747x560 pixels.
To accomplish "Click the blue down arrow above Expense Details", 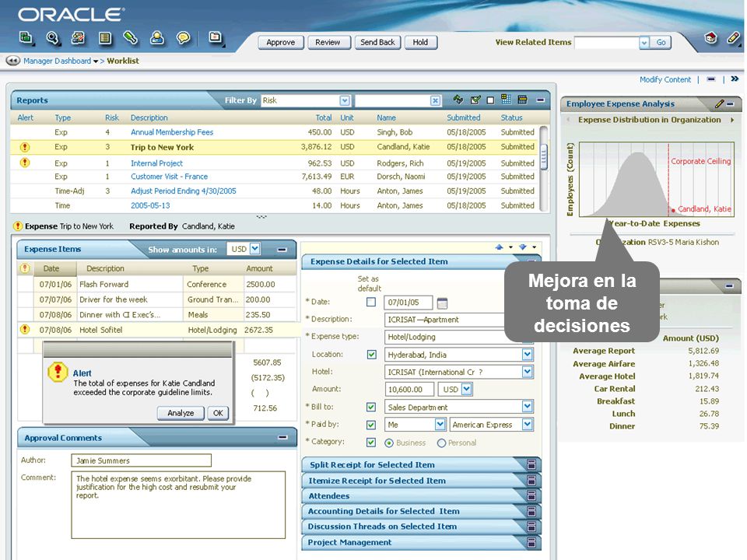I will [x=523, y=247].
